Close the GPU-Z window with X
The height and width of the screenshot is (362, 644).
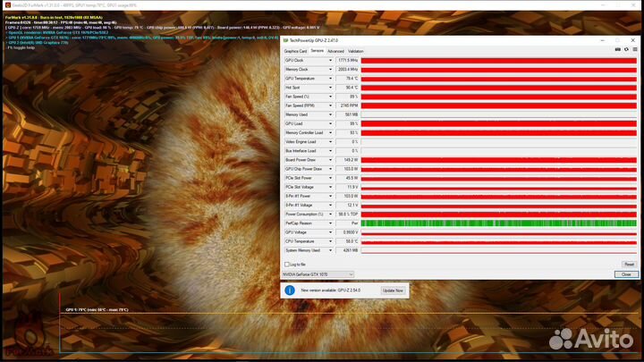coord(633,40)
